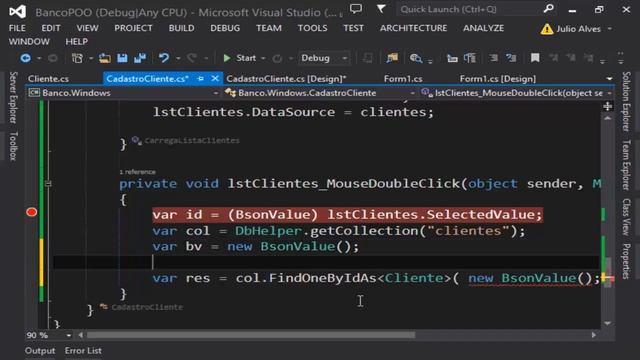Pin the CadastroCliente.cs tab

(200, 78)
